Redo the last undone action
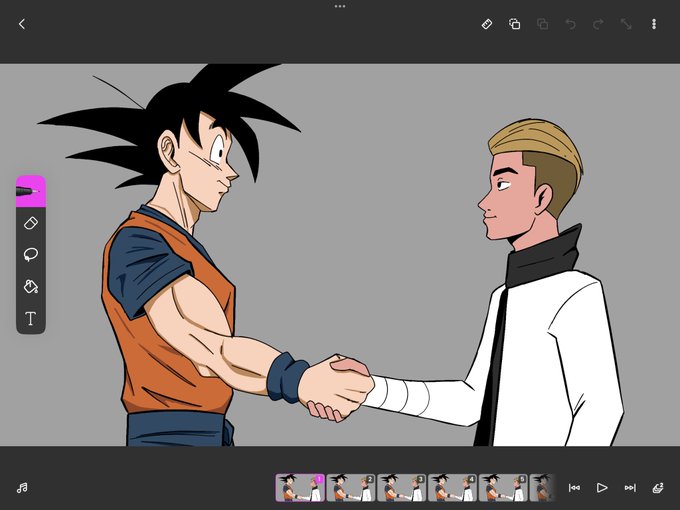Viewport: 680px width, 510px height. pos(598,24)
